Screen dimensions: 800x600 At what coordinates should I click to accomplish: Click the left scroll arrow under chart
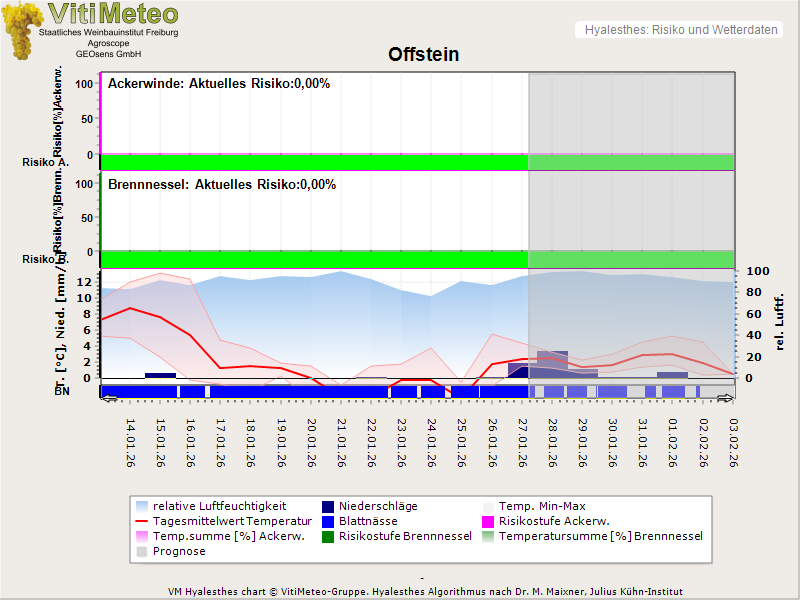coord(109,399)
